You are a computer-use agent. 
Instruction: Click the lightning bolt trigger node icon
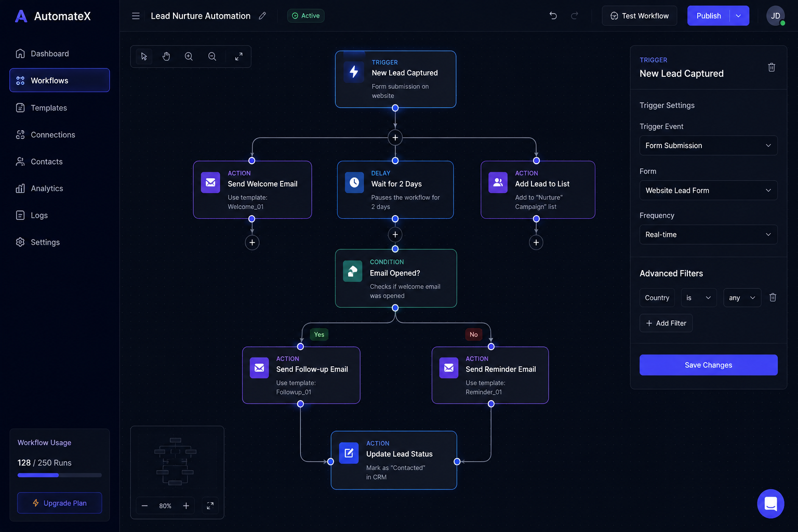point(354,72)
